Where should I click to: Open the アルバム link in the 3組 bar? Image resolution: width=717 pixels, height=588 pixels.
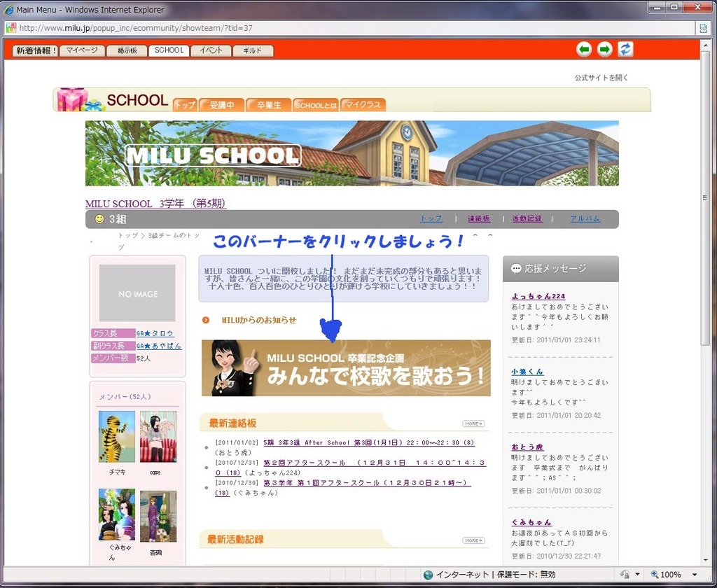pyautogui.click(x=585, y=219)
